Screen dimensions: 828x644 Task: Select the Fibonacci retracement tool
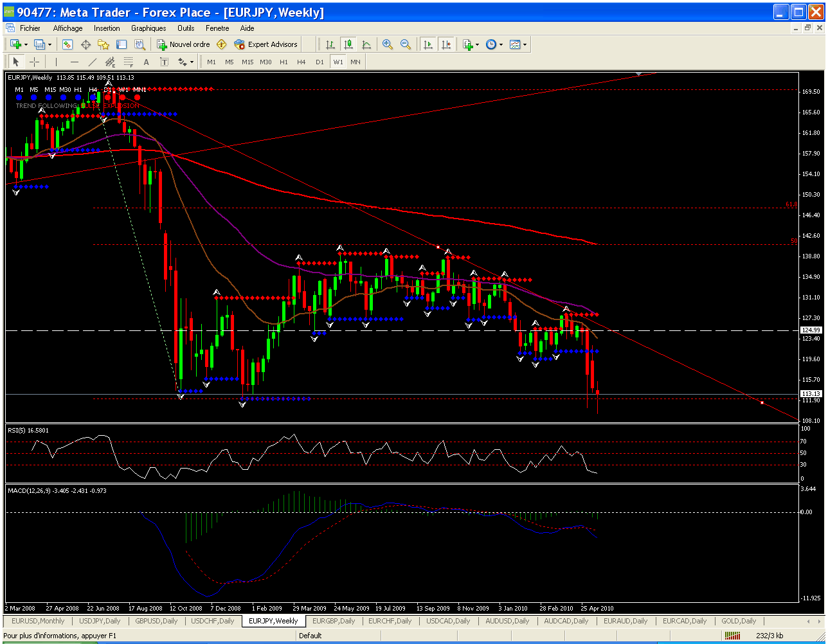(128, 62)
